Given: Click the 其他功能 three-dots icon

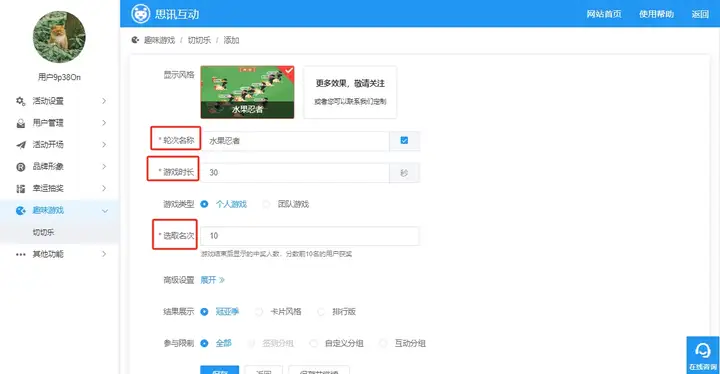Looking at the screenshot, I should click(21, 254).
